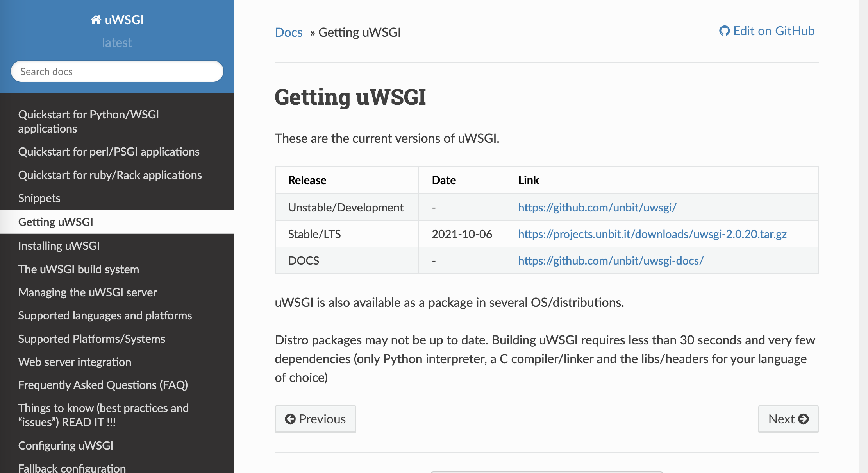Click inside the Search docs field
This screenshot has width=868, height=473.
point(117,71)
